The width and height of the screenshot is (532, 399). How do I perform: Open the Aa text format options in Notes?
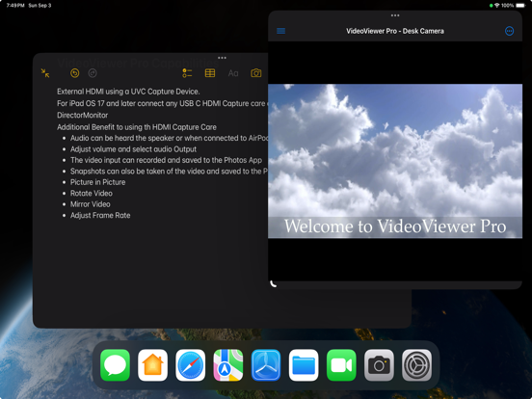233,73
